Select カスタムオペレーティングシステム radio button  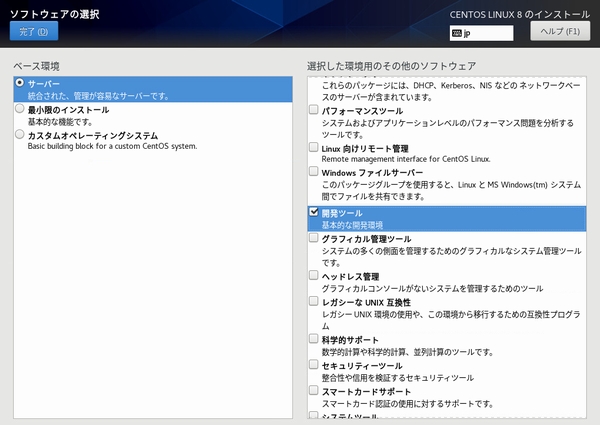(x=20, y=134)
